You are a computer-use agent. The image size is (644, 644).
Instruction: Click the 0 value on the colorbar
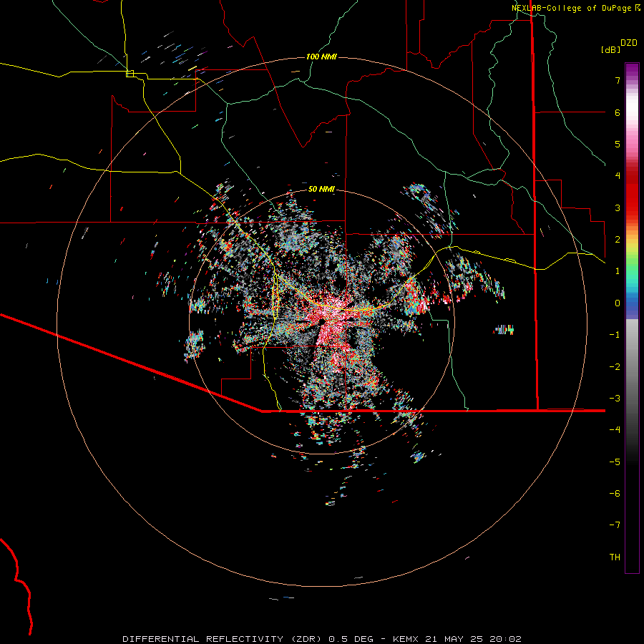coord(618,303)
